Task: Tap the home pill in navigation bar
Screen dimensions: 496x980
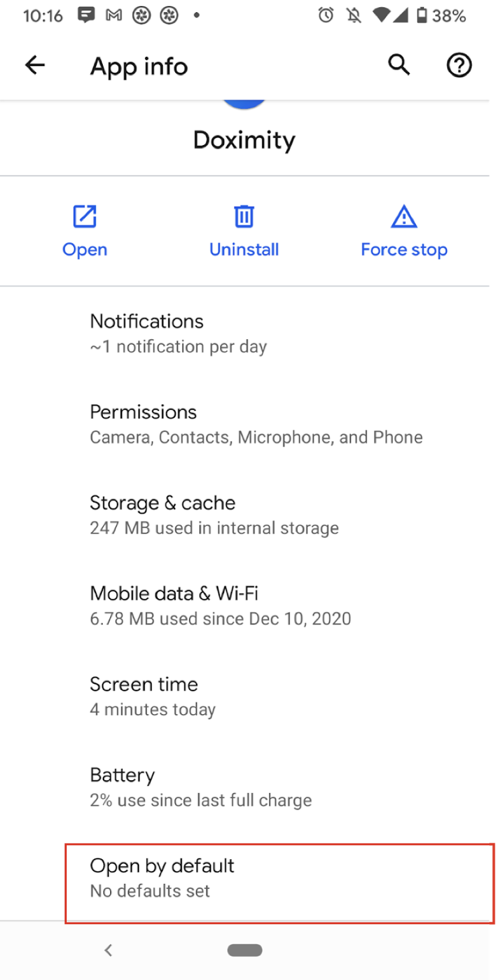Action: click(x=245, y=950)
